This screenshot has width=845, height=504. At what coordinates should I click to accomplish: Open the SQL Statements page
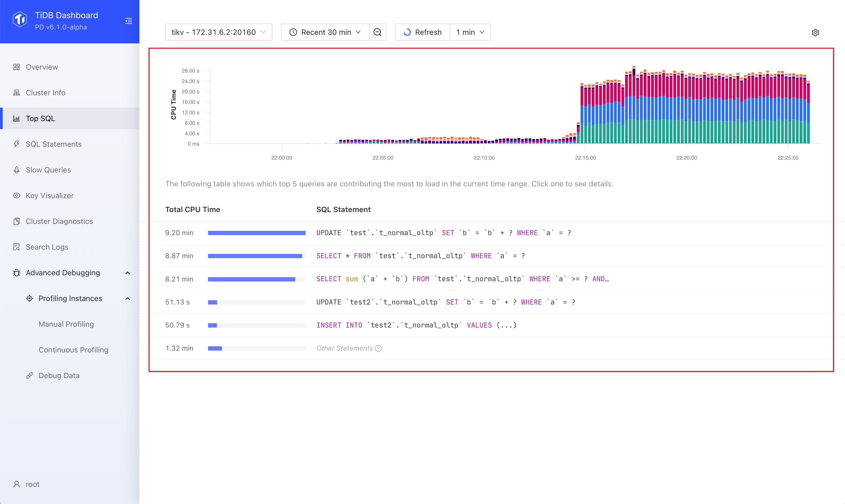pyautogui.click(x=54, y=144)
